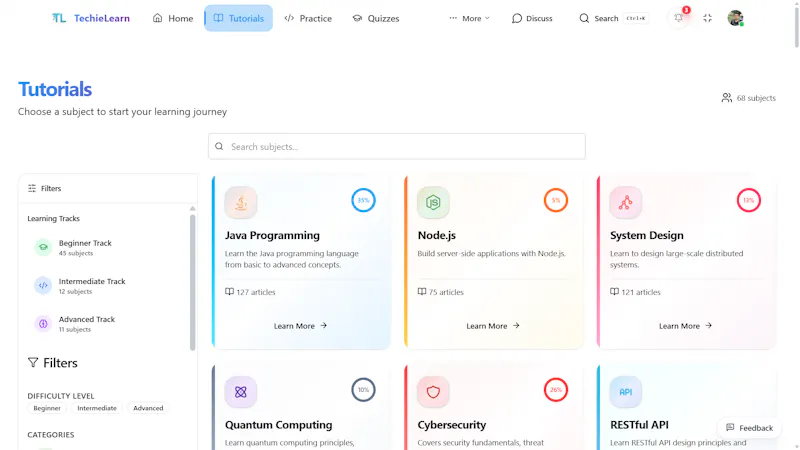Click System Design 13% progress ring
This screenshot has width=800, height=450.
pos(748,201)
